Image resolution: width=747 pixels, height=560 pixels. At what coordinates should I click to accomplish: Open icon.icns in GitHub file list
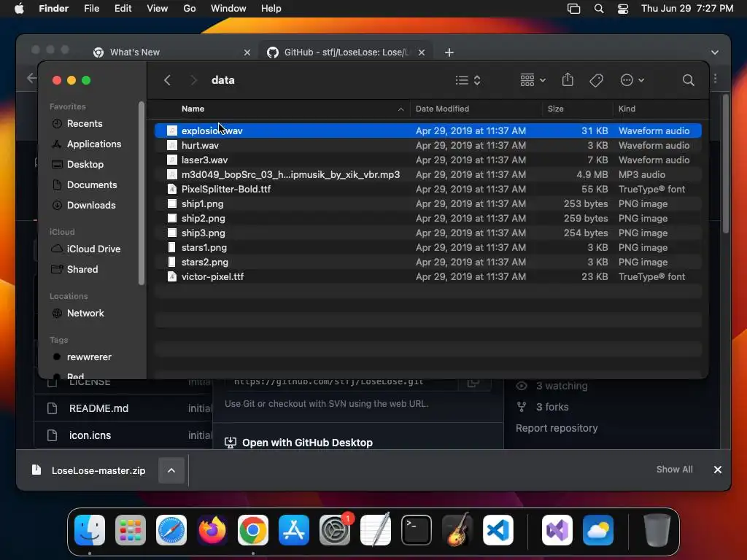90,435
